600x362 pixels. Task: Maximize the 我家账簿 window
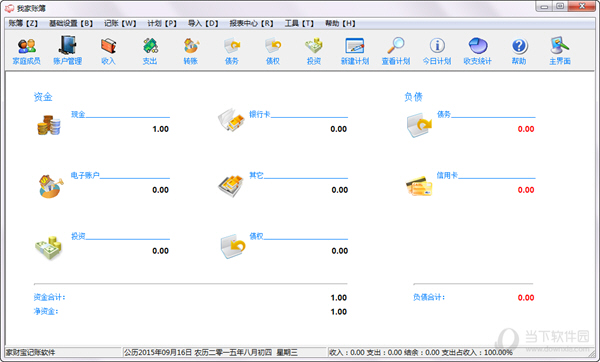click(560, 7)
